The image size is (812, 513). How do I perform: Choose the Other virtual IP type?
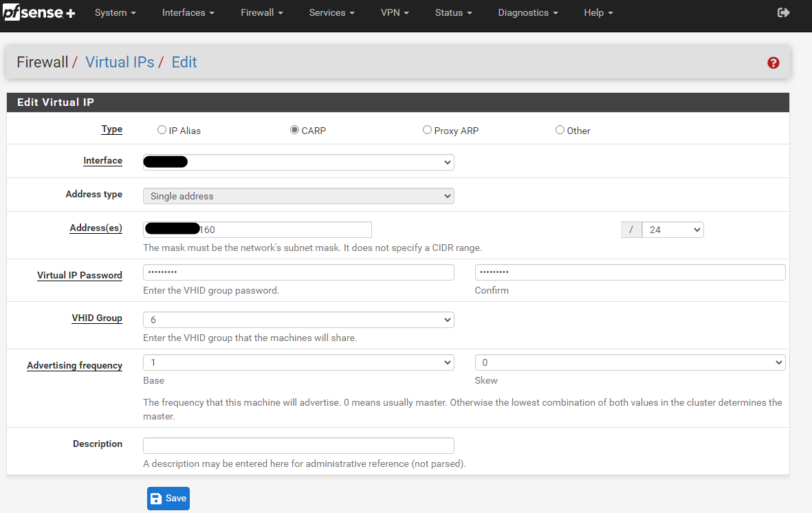[x=560, y=129]
